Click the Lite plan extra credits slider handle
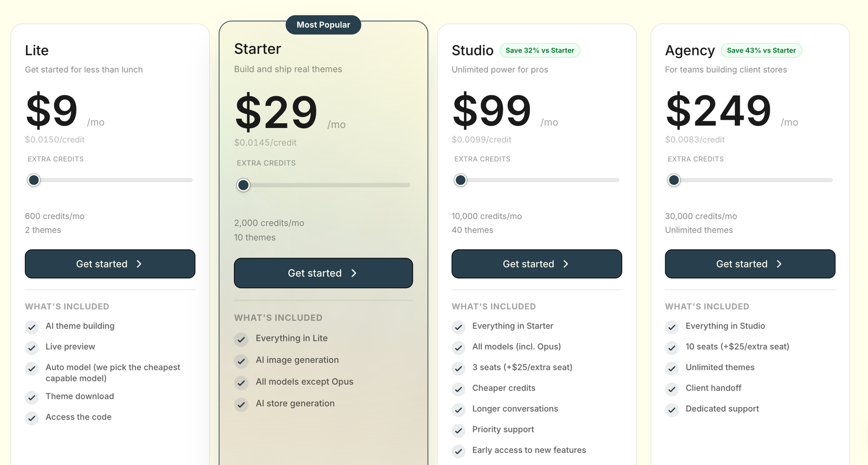This screenshot has height=465, width=868. point(34,180)
